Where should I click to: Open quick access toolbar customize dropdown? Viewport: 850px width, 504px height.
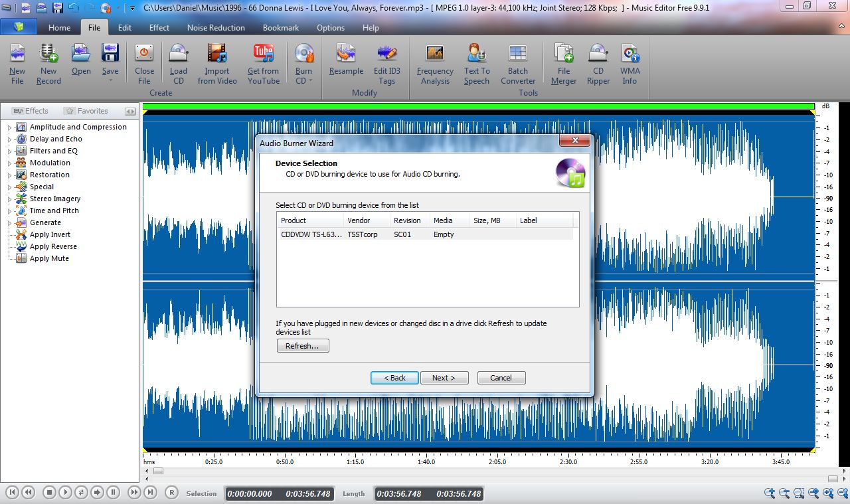[x=132, y=8]
